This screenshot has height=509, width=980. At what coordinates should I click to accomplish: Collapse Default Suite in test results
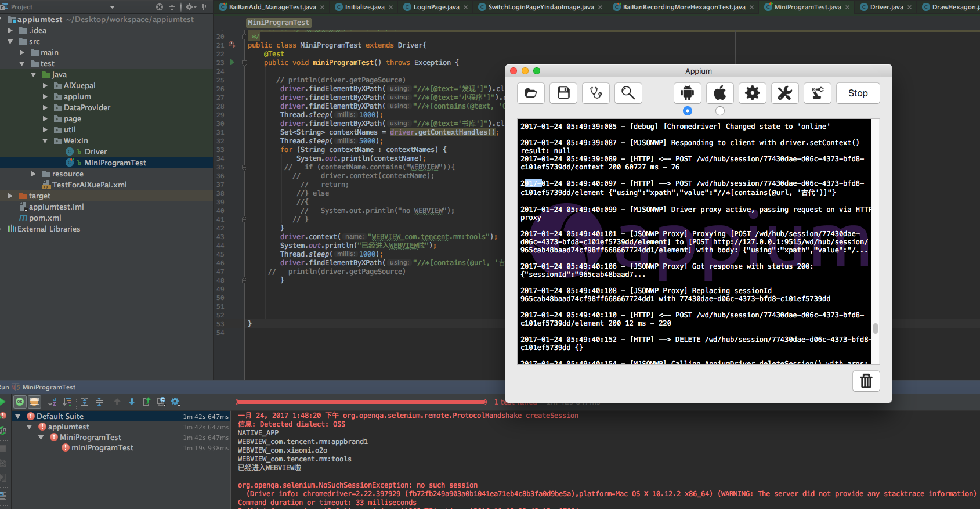tap(18, 416)
